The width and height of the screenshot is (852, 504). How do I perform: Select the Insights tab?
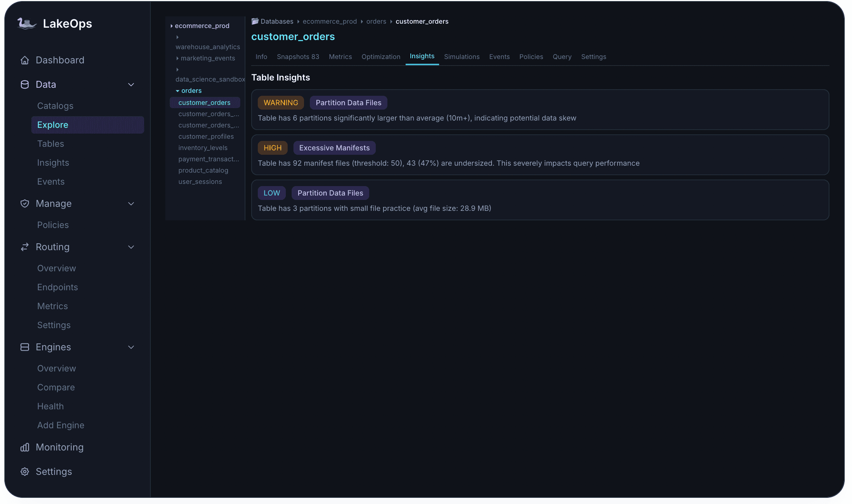(x=422, y=56)
